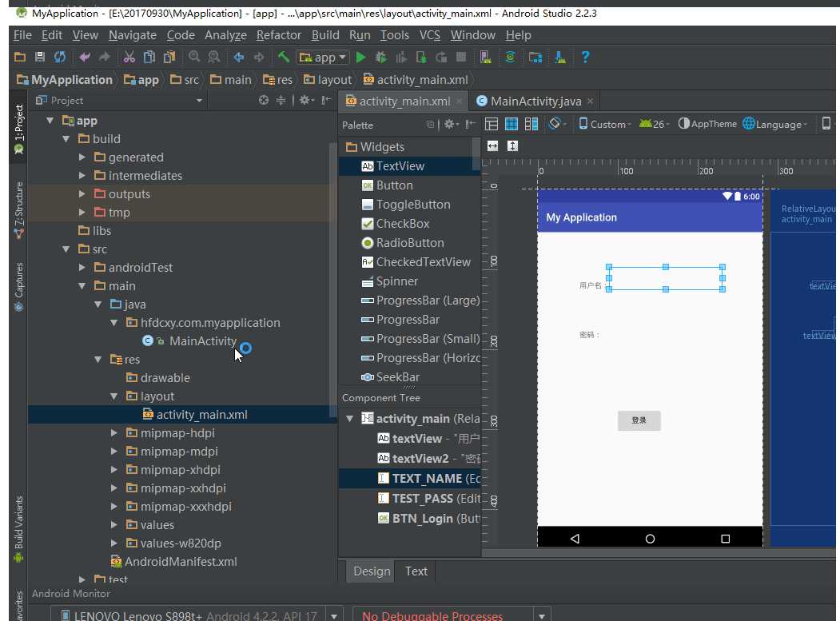840x621 pixels.
Task: Switch to the Text editor tab
Action: (416, 571)
